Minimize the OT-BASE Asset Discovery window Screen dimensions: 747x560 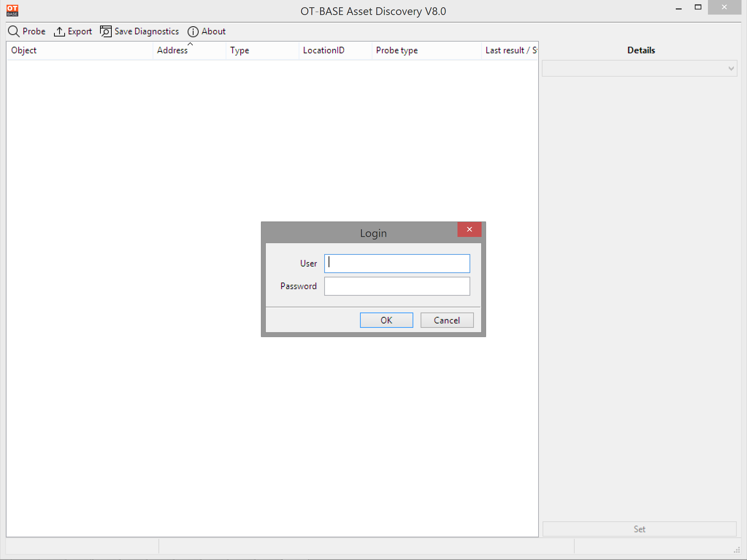[x=679, y=8]
